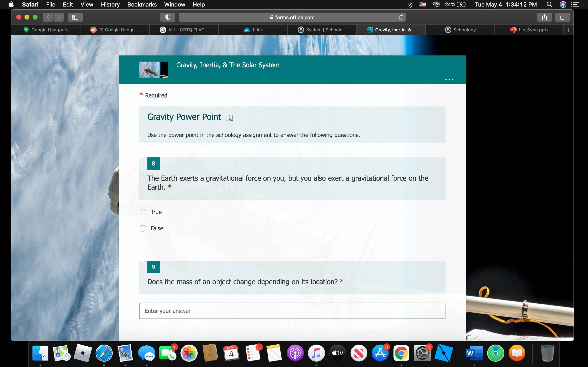Select the True radio button

tap(143, 212)
